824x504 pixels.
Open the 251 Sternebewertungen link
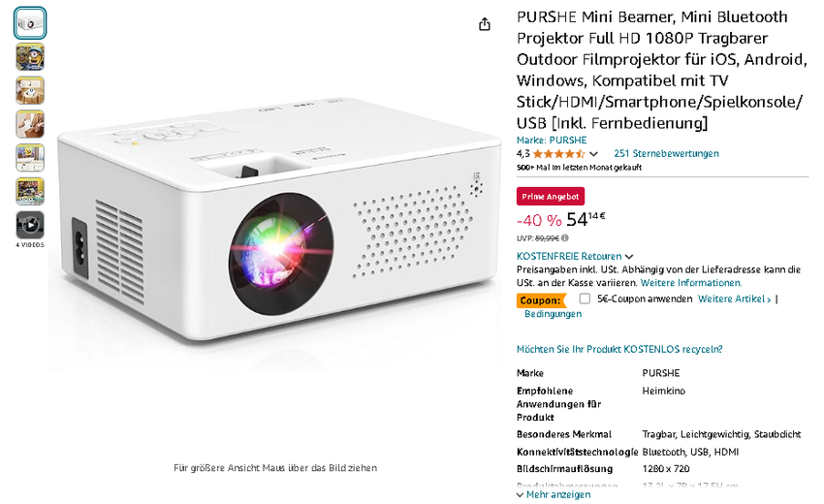pyautogui.click(x=666, y=153)
